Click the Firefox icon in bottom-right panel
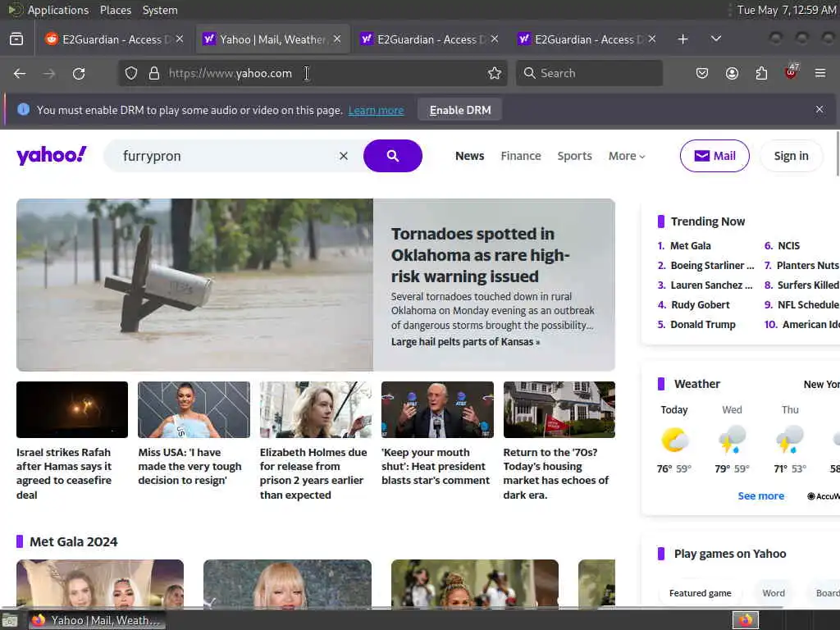The height and width of the screenshot is (630, 840). 745,620
